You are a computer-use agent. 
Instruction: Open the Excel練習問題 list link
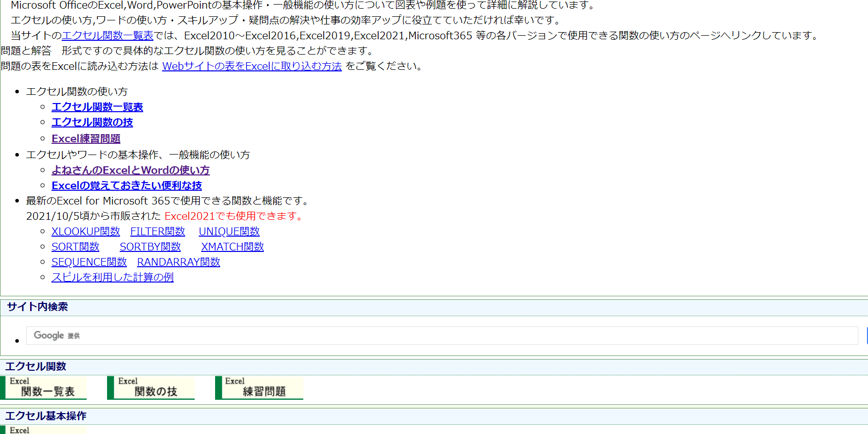(86, 139)
